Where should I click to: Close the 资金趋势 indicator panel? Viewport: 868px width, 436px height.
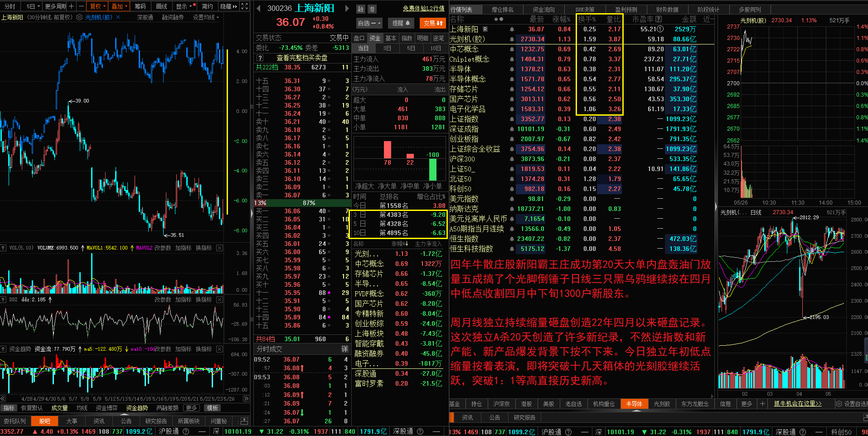click(x=220, y=349)
